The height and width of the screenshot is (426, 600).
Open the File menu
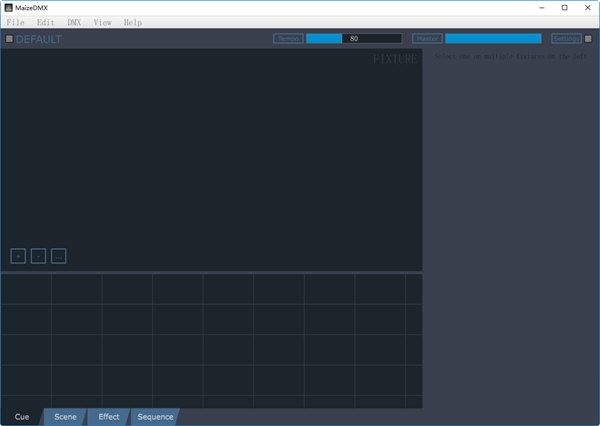point(15,22)
